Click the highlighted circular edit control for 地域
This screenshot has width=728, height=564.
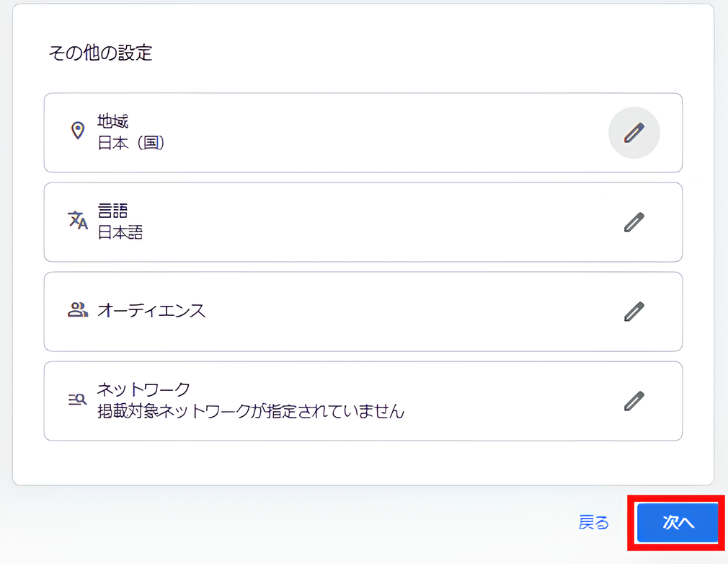(x=634, y=133)
